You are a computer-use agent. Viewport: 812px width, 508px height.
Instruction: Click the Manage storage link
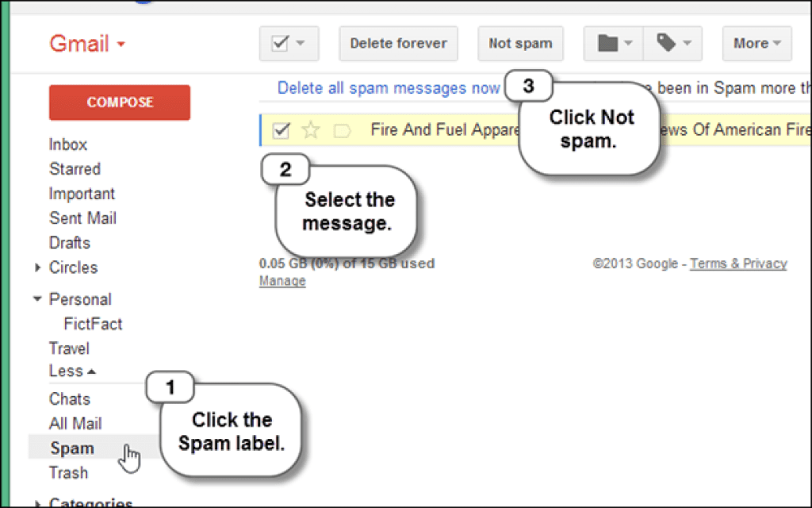click(x=282, y=281)
